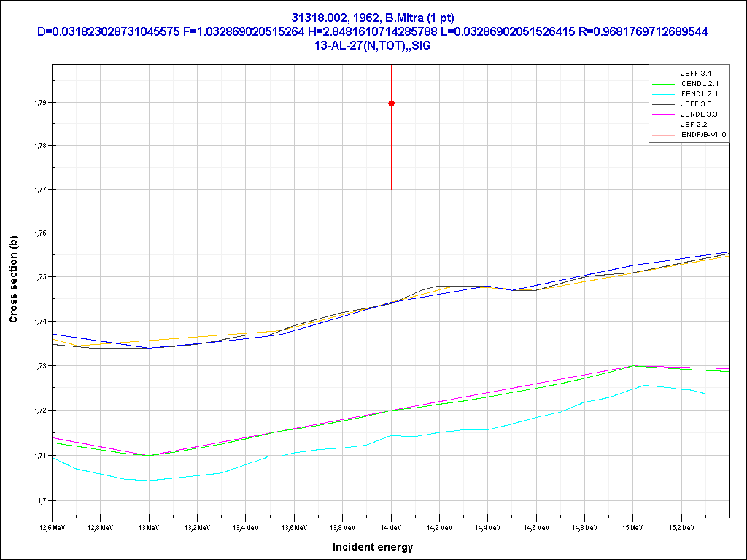Click the '13 MeV' x-axis tick label

click(149, 526)
